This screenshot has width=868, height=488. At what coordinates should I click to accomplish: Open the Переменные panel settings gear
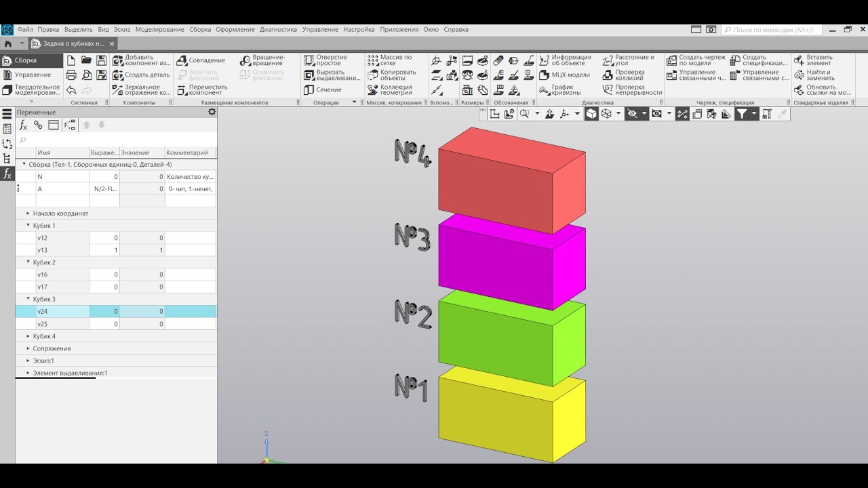(x=212, y=112)
